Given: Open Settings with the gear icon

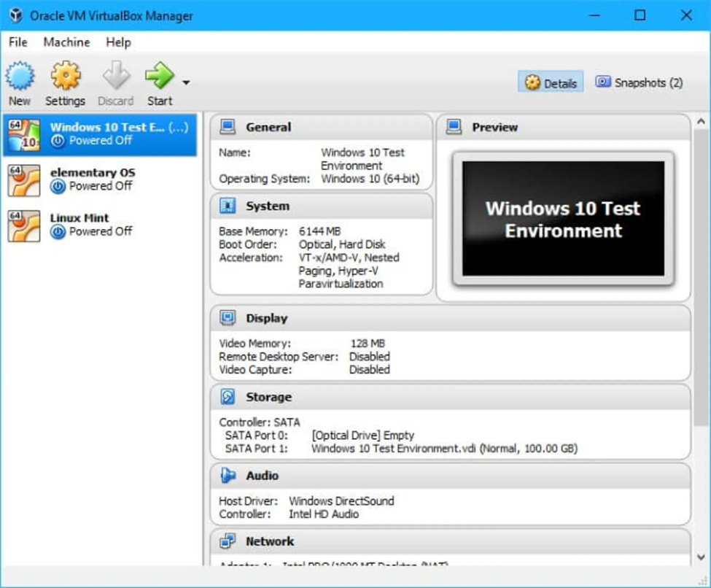Looking at the screenshot, I should click(x=65, y=76).
